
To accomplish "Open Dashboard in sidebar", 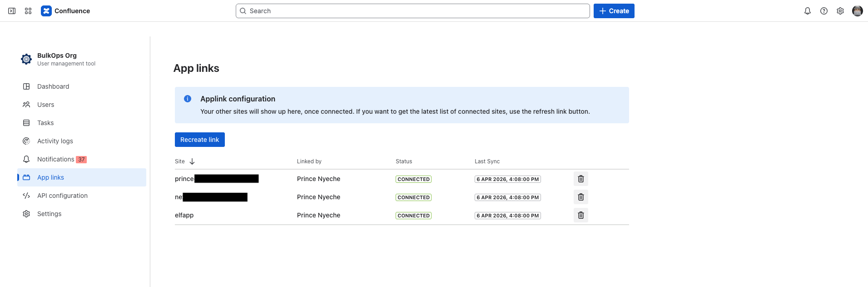I will (82, 86).
